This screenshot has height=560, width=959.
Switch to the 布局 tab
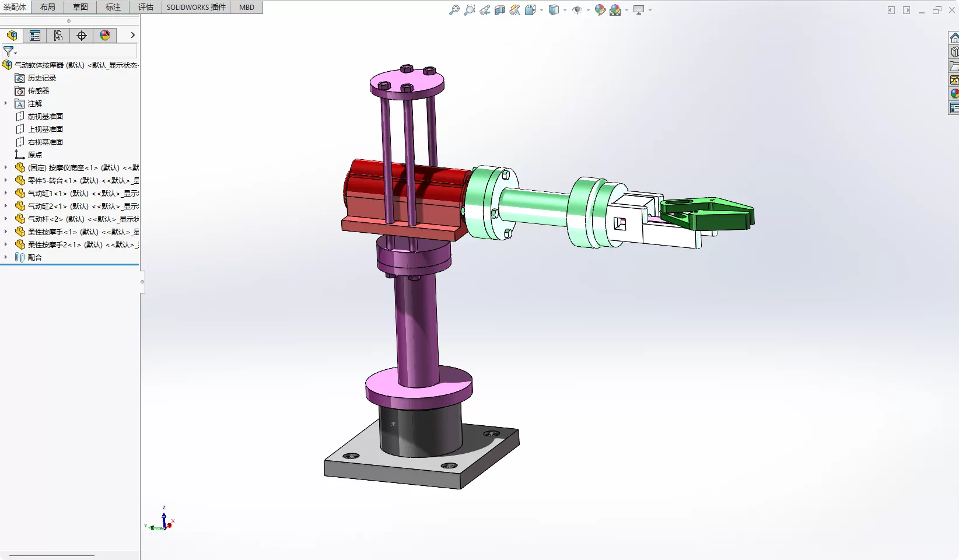pyautogui.click(x=48, y=7)
